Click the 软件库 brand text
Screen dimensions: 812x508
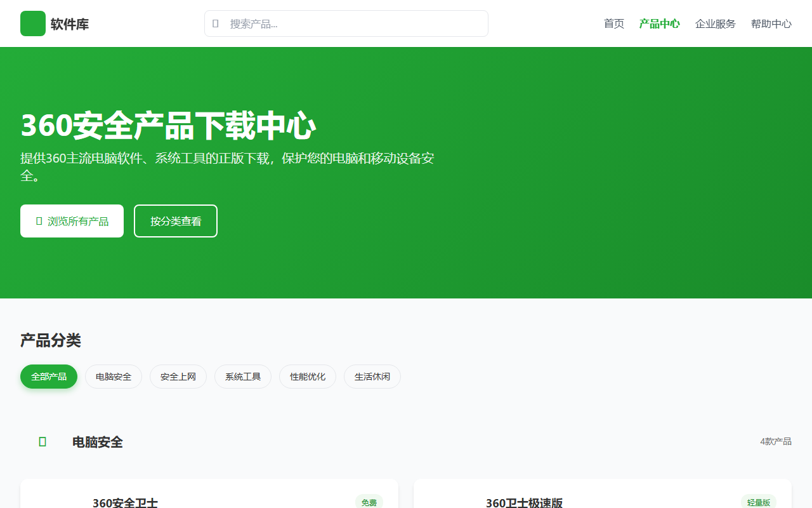[70, 24]
